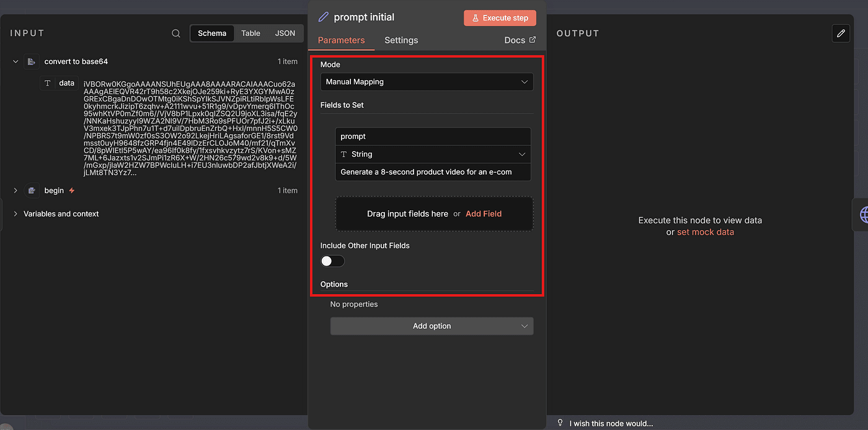Click the prompt field name input
The width and height of the screenshot is (868, 430).
[433, 137]
